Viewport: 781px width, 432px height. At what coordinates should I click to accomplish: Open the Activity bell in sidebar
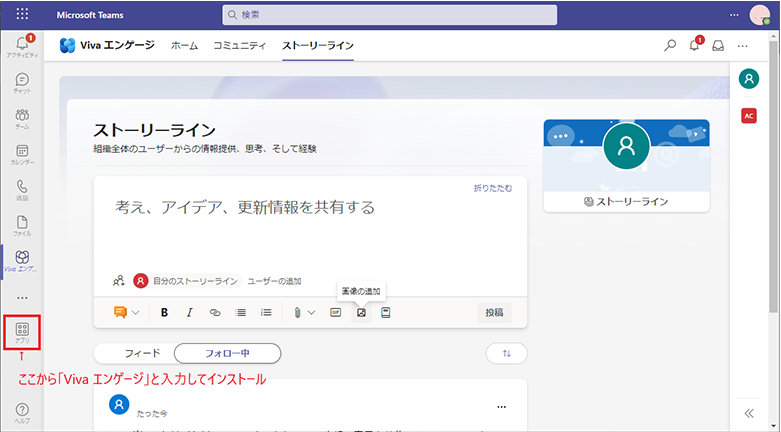[x=22, y=46]
